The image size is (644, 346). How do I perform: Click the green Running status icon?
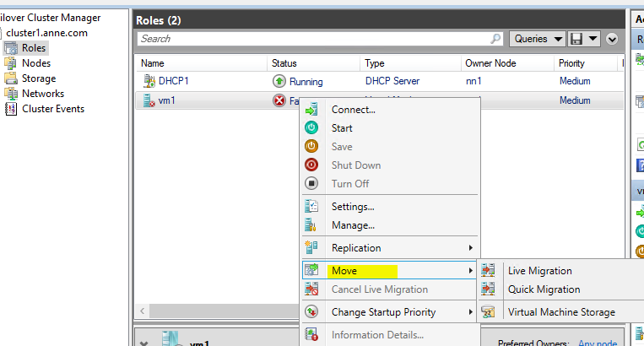coord(279,81)
